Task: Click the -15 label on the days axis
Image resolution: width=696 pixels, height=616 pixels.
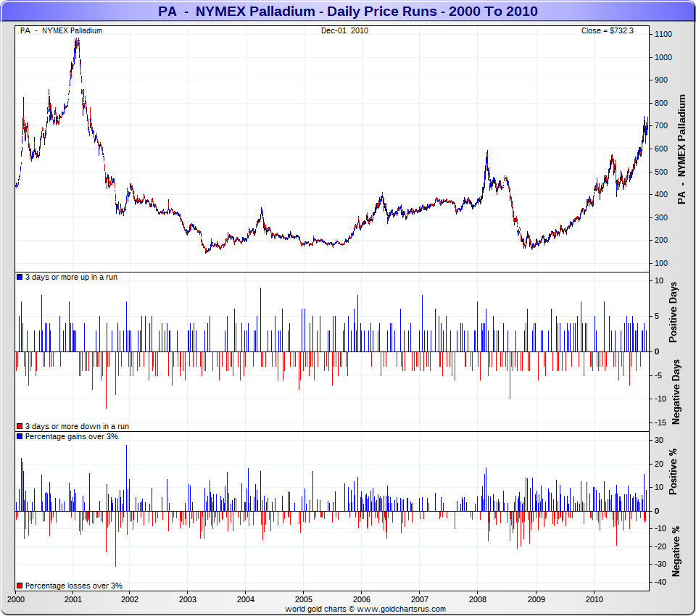Action: 660,423
